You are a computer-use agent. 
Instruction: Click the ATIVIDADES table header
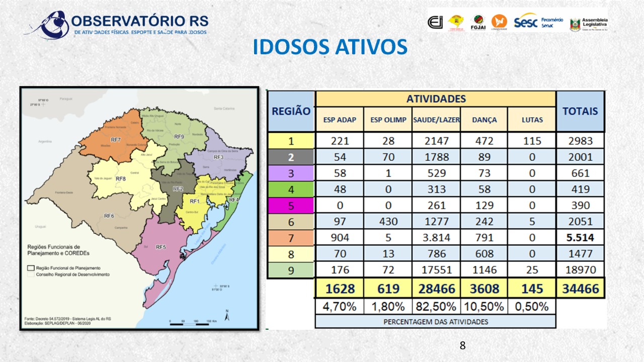436,99
